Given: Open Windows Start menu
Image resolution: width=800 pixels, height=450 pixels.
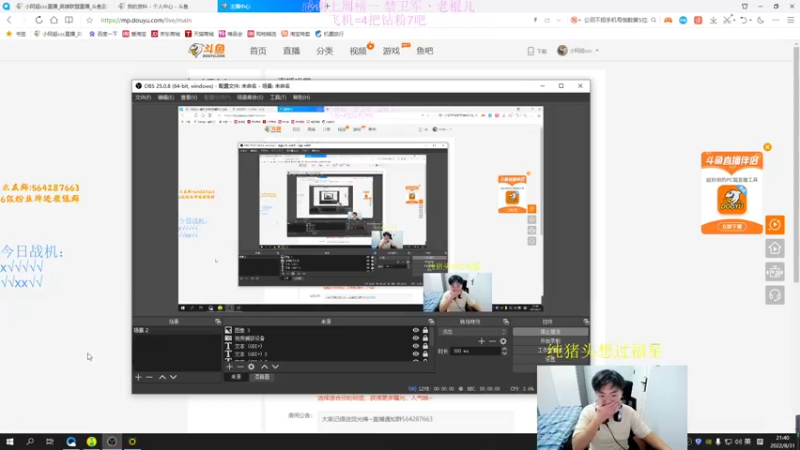Looking at the screenshot, I should pos(9,441).
